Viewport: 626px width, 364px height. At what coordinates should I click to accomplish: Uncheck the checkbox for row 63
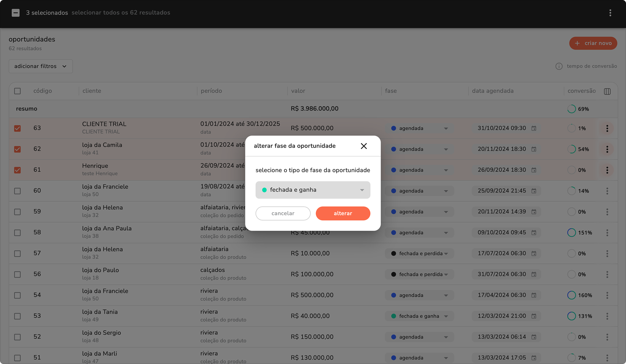tap(17, 128)
